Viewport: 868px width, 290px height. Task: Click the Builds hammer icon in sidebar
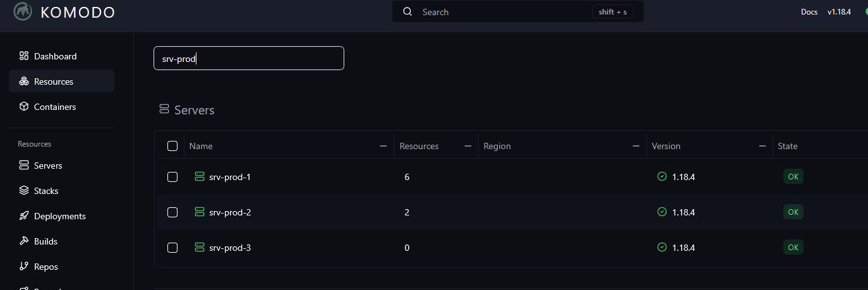[x=24, y=241]
